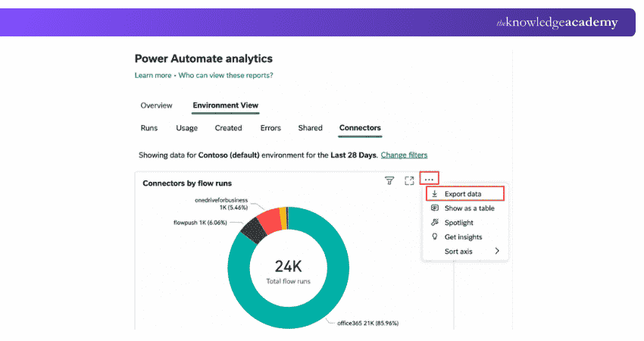Choose Export data from the menu
This screenshot has height=341, width=644.
pyautogui.click(x=465, y=193)
